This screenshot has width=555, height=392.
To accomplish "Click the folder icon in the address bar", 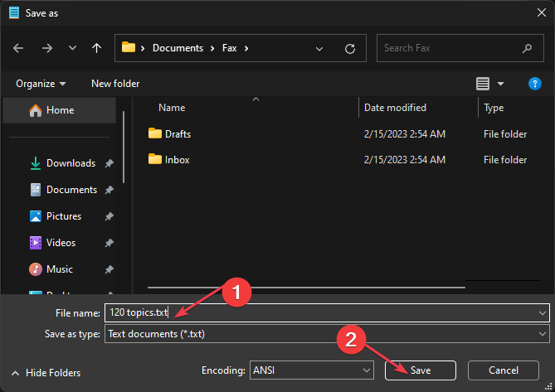I will pyautogui.click(x=129, y=47).
